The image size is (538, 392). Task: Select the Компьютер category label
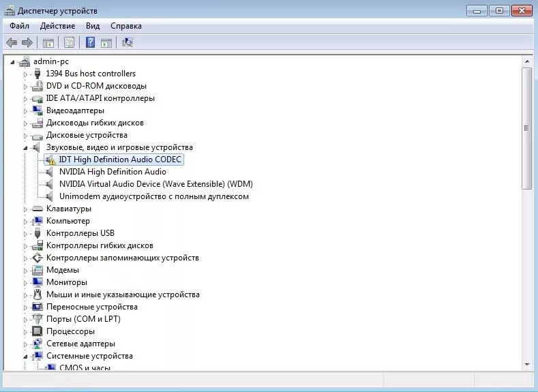click(68, 221)
